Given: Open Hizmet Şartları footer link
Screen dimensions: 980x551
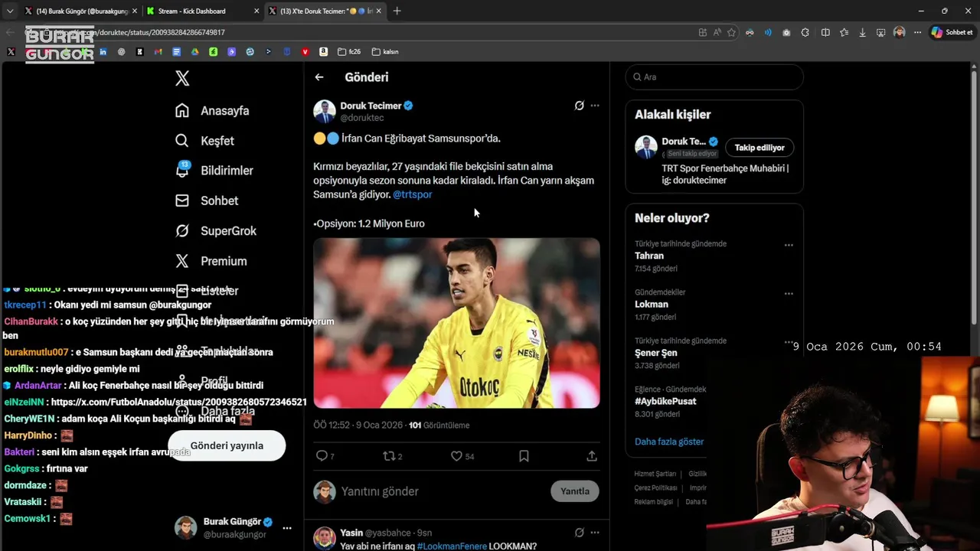Looking at the screenshot, I should click(x=655, y=474).
